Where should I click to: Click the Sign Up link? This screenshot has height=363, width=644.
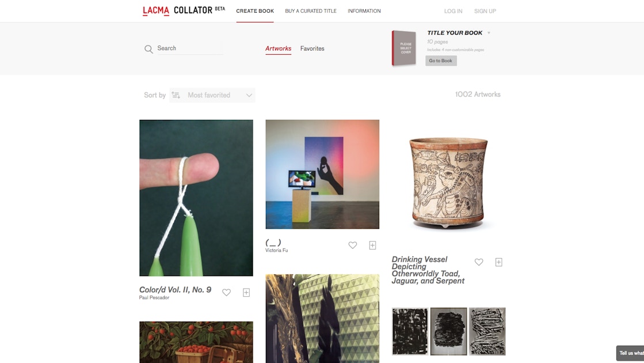(x=485, y=11)
